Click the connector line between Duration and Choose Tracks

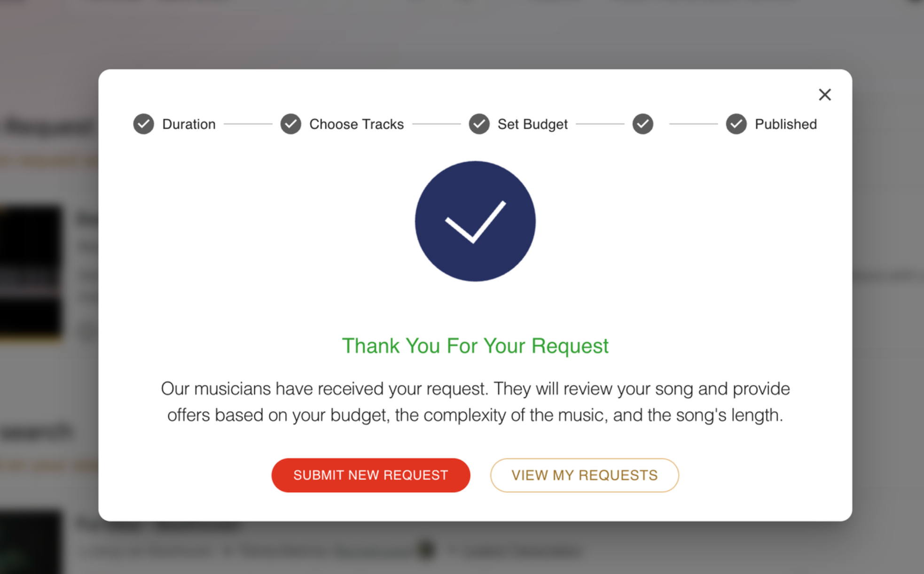pyautogui.click(x=248, y=124)
